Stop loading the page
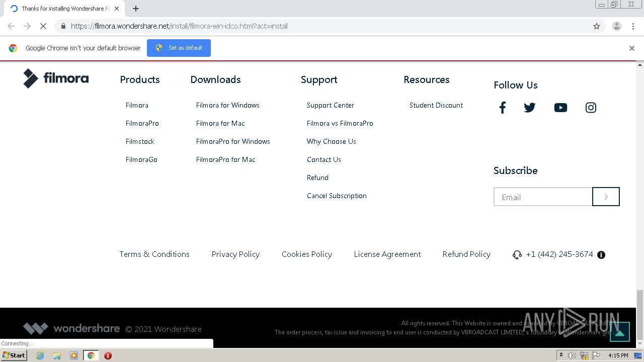The image size is (644, 362). (x=43, y=26)
